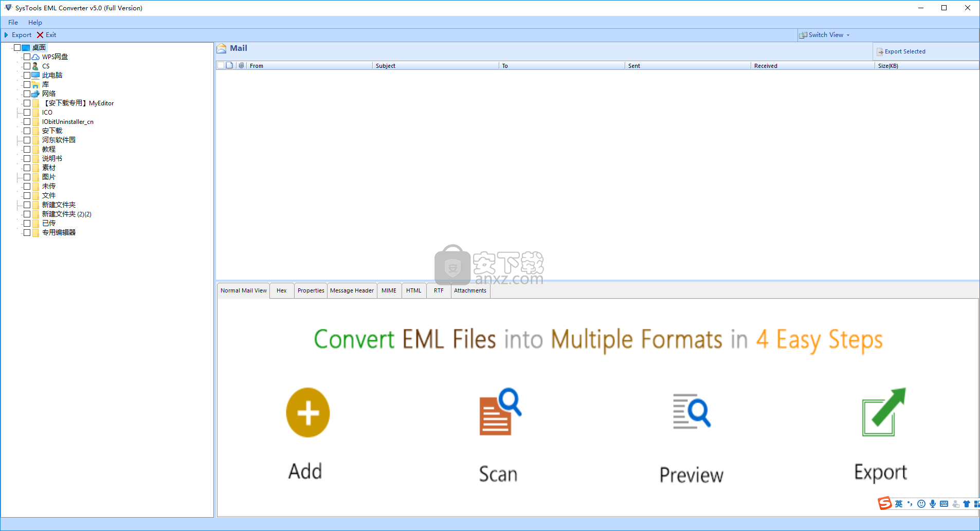Switch to the Hex tab
This screenshot has width=980, height=531.
pyautogui.click(x=282, y=290)
